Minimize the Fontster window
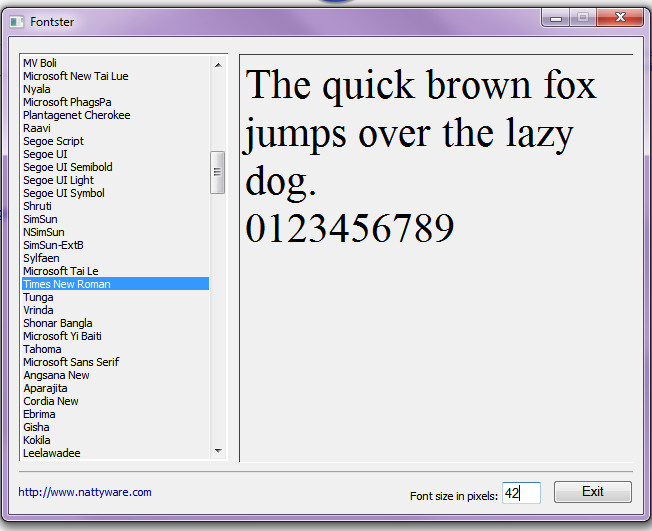 (x=556, y=18)
